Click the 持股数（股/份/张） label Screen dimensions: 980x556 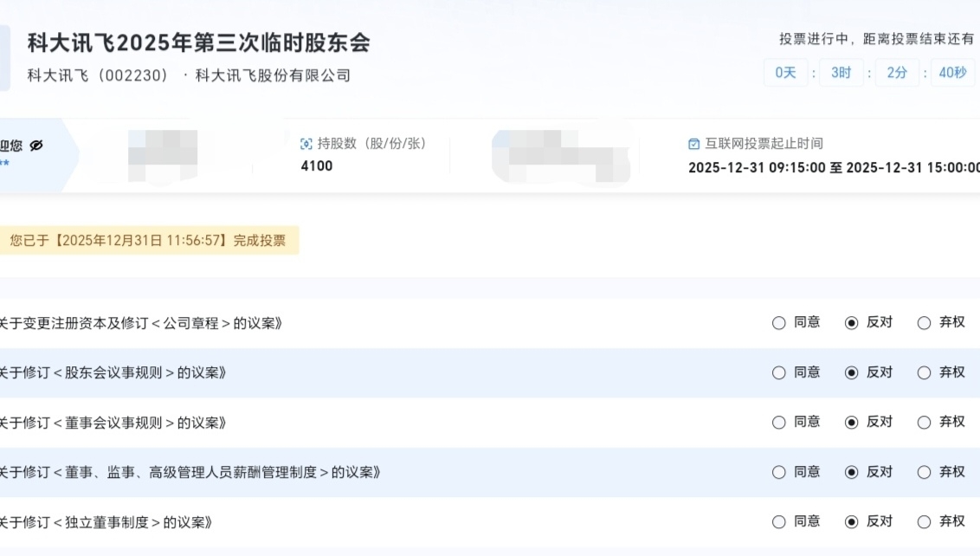(x=372, y=144)
